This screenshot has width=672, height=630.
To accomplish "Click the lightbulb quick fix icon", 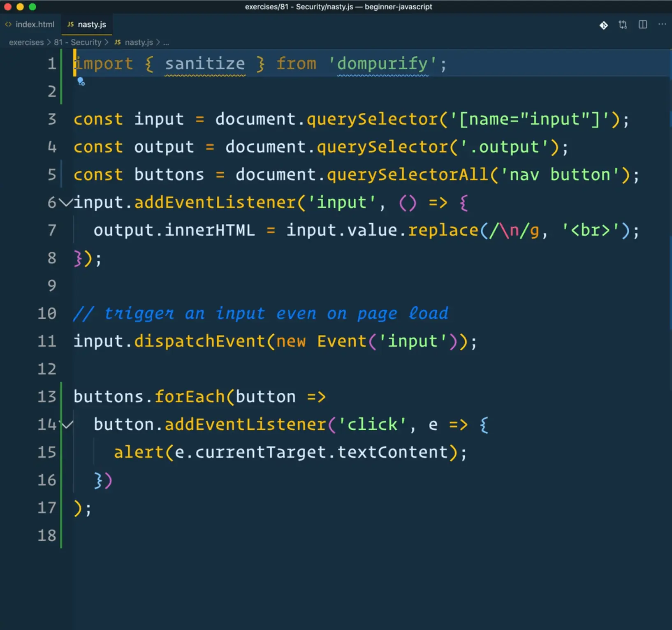I will click(x=81, y=82).
